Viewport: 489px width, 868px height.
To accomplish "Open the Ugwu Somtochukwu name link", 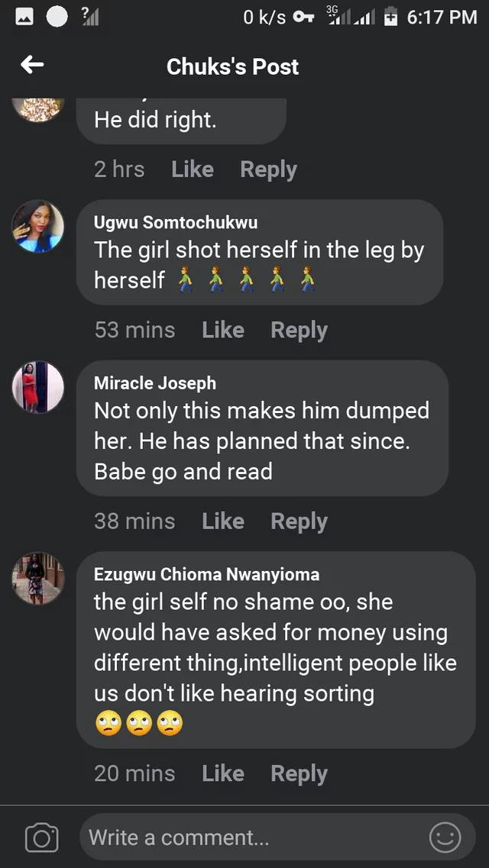I will click(x=175, y=222).
